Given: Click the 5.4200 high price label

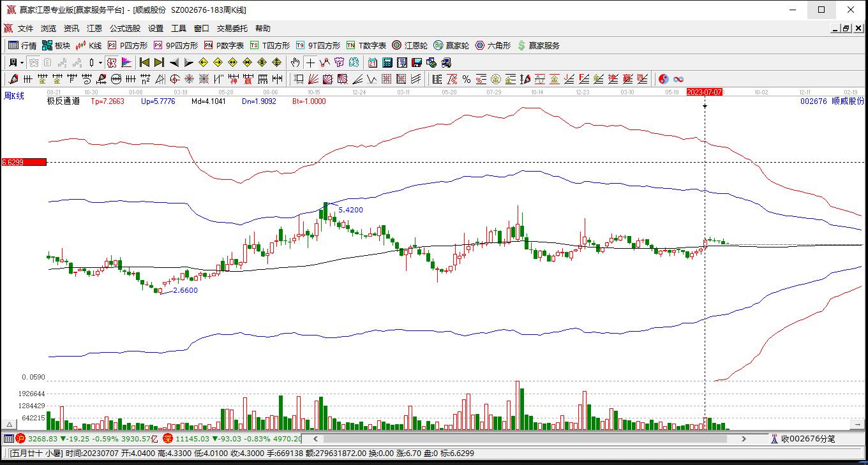Looking at the screenshot, I should pyautogui.click(x=350, y=210).
